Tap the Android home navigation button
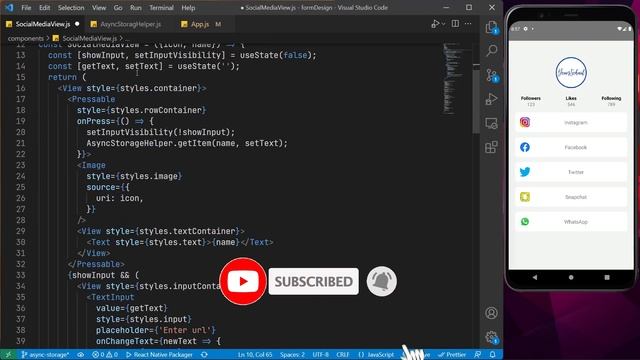Screen dimensions: 640x360 571,277
